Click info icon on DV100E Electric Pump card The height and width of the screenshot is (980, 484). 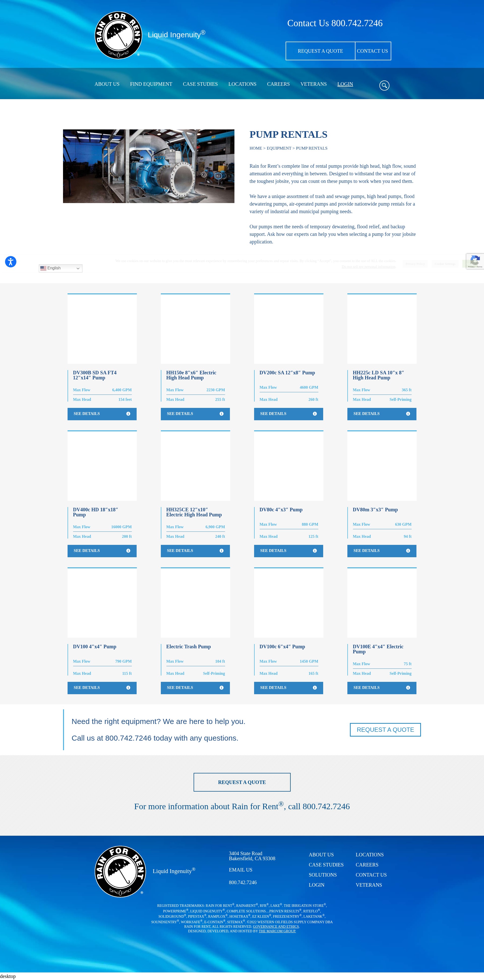(x=408, y=688)
